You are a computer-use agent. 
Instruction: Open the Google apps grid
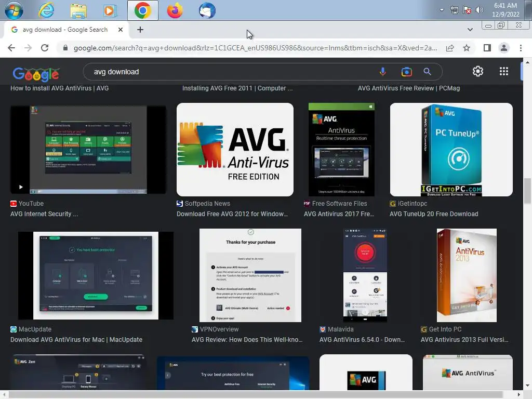(504, 71)
